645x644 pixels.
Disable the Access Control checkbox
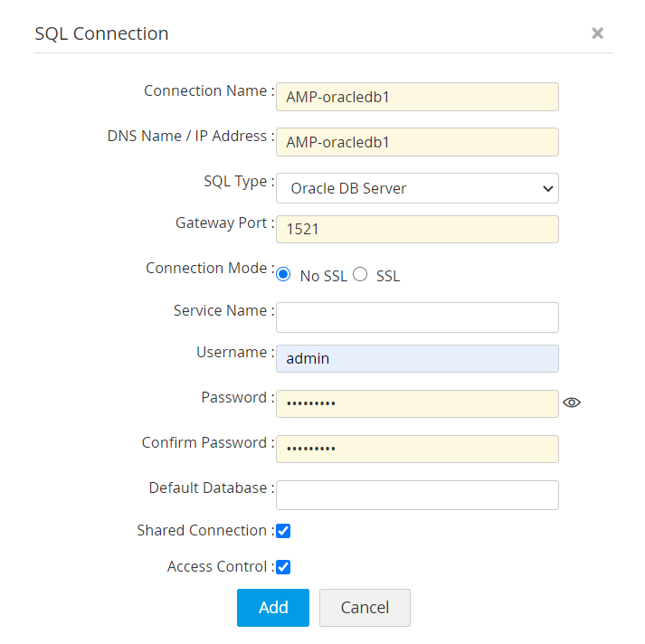(x=283, y=567)
